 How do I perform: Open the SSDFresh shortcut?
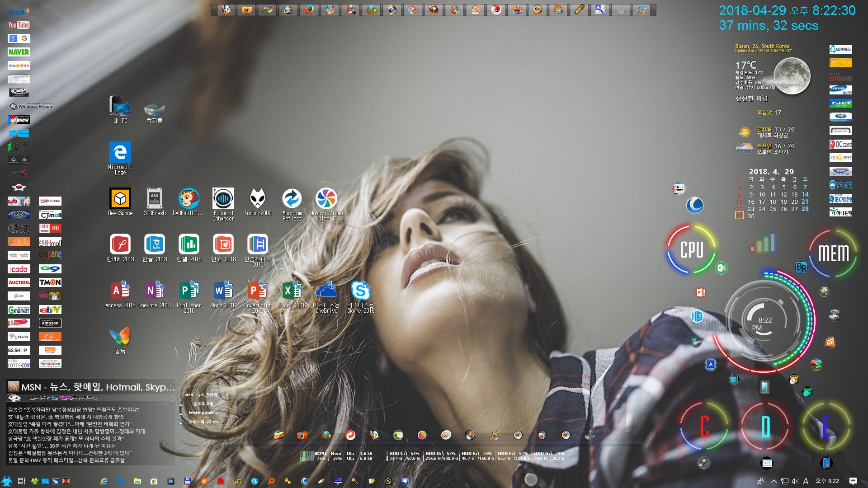pyautogui.click(x=155, y=202)
